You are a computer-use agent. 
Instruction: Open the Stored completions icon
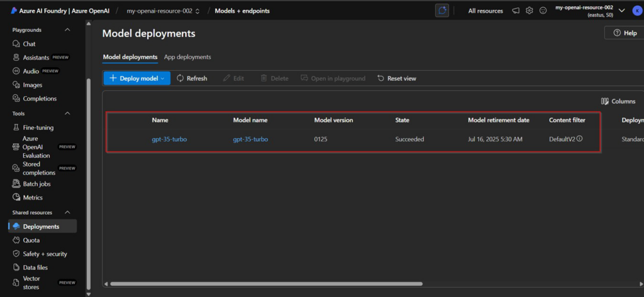point(16,168)
